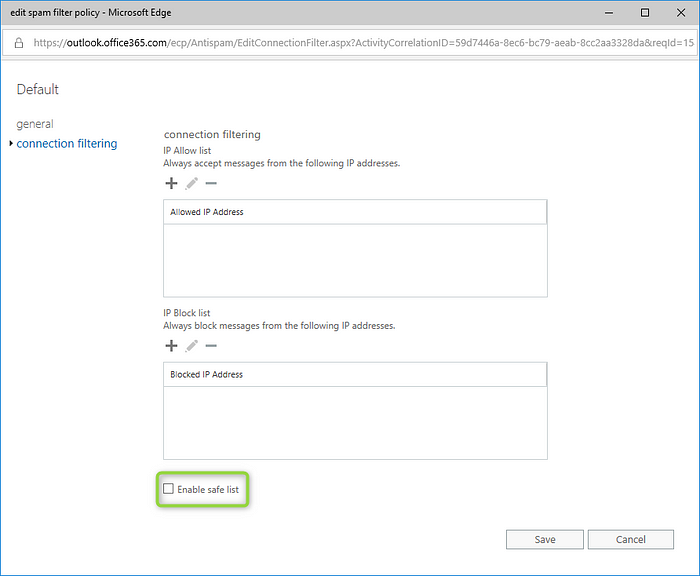Image resolution: width=700 pixels, height=576 pixels.
Task: Cancel editing the policy
Action: (x=630, y=539)
